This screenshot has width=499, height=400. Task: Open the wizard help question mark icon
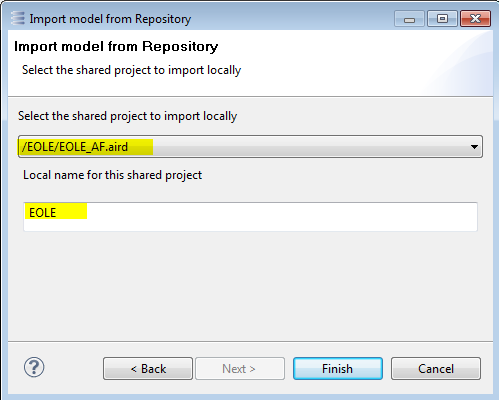coord(34,367)
